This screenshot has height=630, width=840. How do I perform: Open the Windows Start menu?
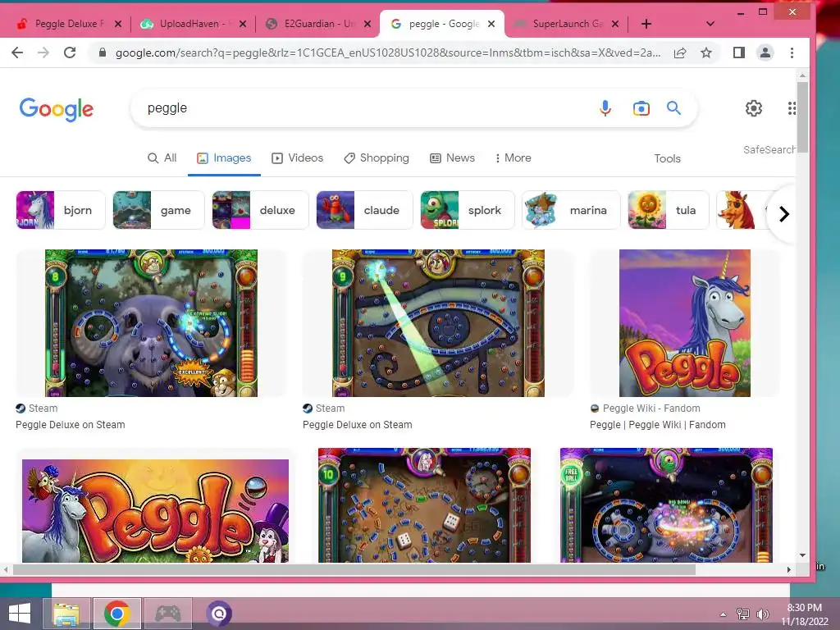[20, 614]
